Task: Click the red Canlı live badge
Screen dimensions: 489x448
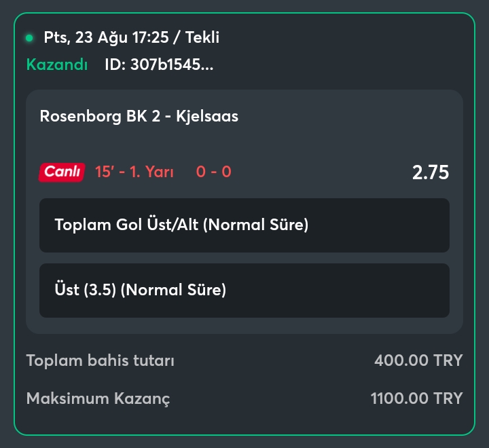Action: 62,172
